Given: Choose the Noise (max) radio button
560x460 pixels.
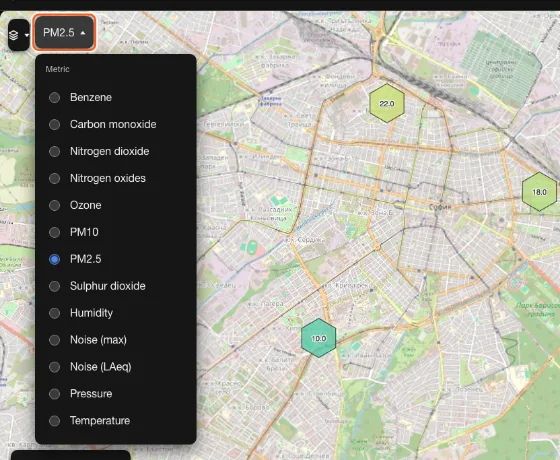Looking at the screenshot, I should point(54,340).
